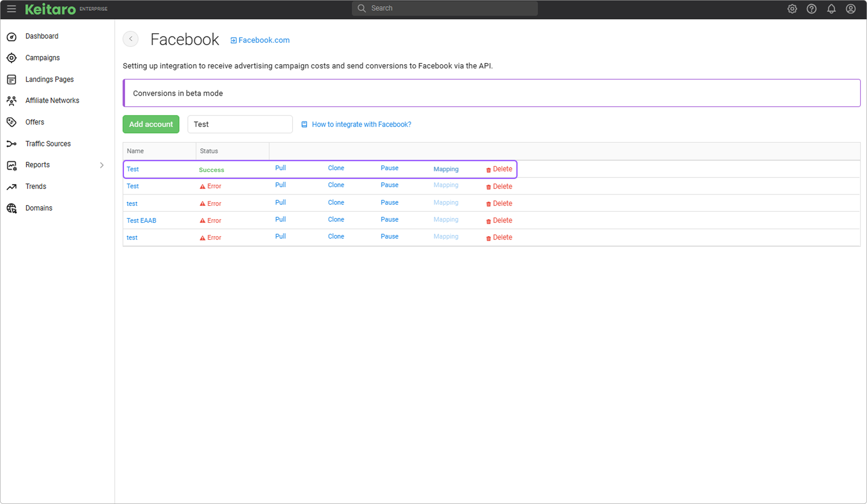Click Clone in the Success row

coord(336,168)
